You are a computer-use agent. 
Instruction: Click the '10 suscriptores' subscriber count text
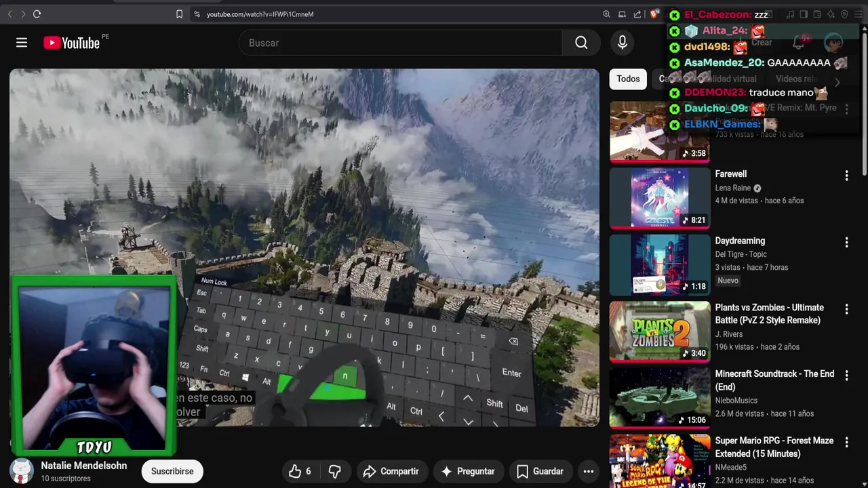[x=66, y=479]
